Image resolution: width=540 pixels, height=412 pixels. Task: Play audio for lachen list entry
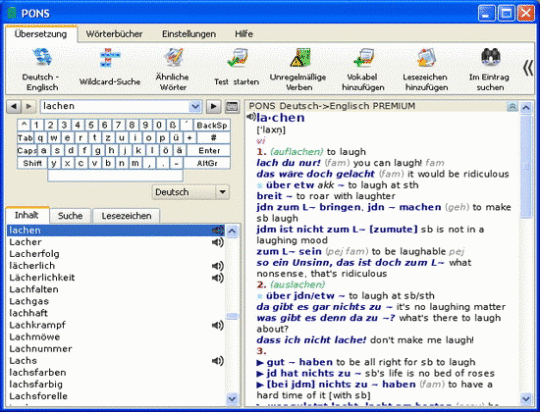point(218,230)
